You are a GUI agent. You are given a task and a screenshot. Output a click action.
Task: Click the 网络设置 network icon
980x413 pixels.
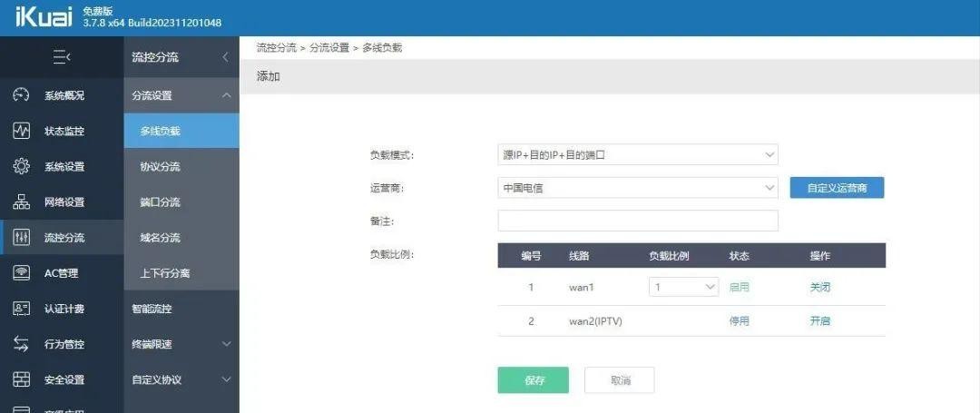click(22, 202)
